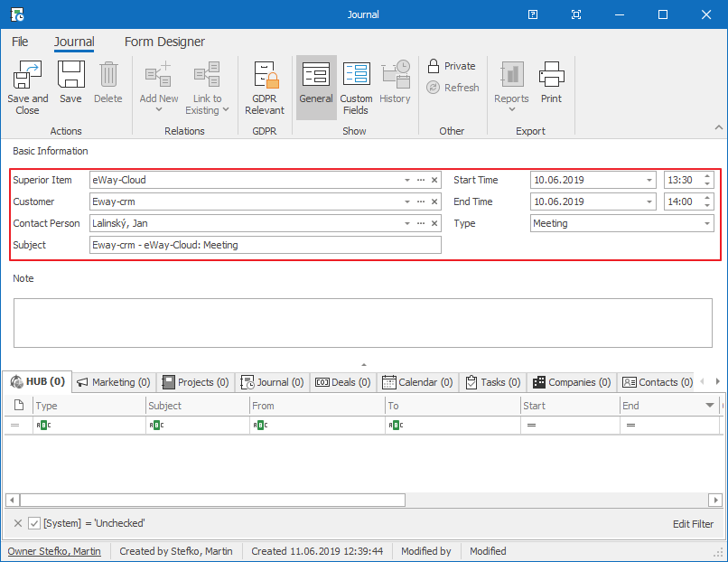The image size is (728, 562).
Task: Click the Add New relation icon
Action: pos(158,75)
